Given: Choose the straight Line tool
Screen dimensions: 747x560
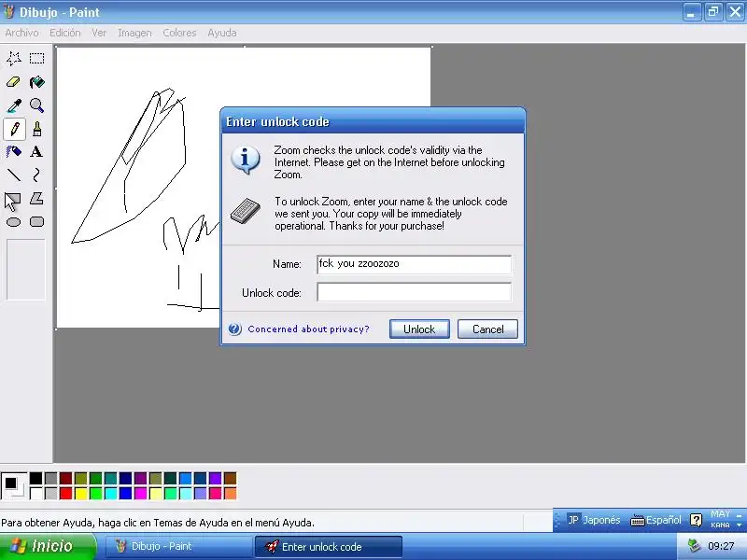Looking at the screenshot, I should (x=14, y=175).
